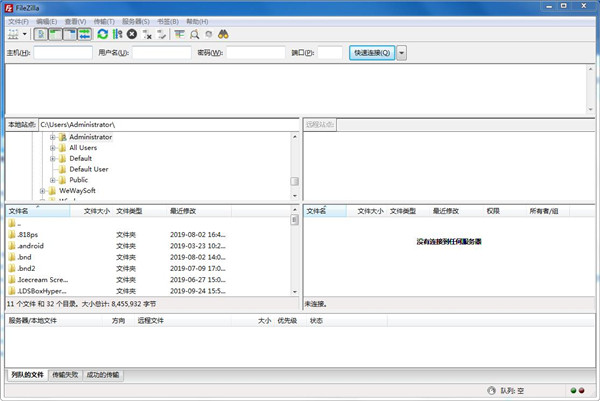Toggle synchronized browsing icon
Image resolution: width=600 pixels, height=401 pixels.
(209, 34)
